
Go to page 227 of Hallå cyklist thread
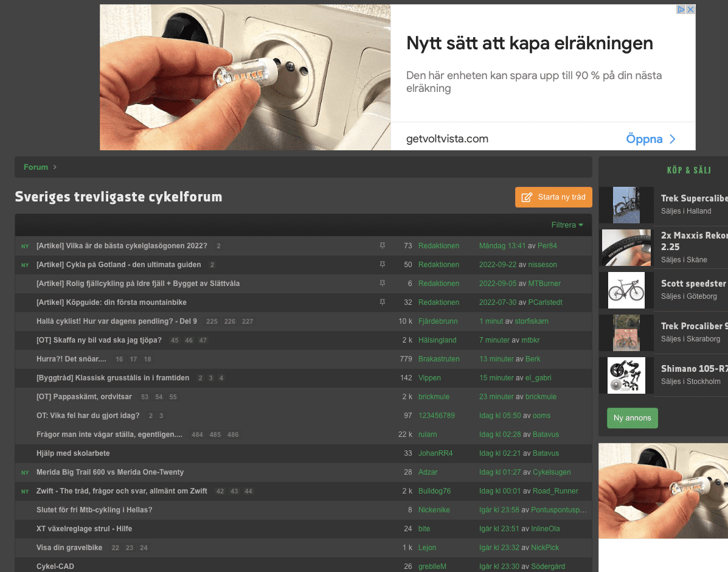(x=248, y=321)
